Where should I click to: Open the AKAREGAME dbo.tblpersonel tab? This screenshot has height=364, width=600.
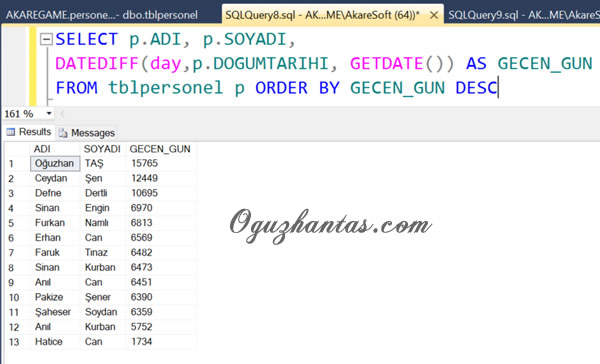coord(102,15)
